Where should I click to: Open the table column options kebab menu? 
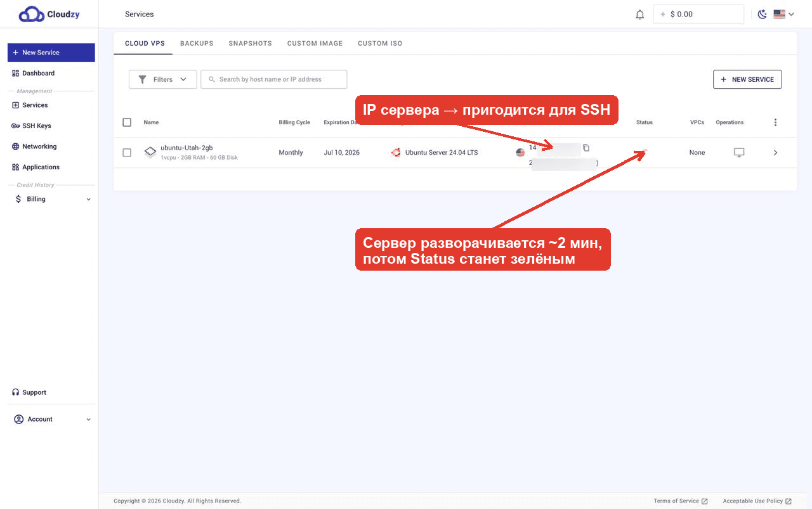(775, 122)
